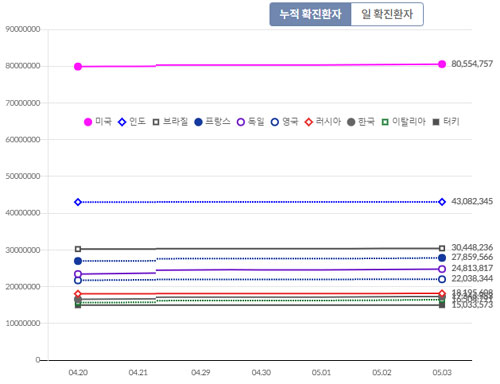Click Germany's purple circle at 05.03
500x384 pixels.
click(x=442, y=269)
